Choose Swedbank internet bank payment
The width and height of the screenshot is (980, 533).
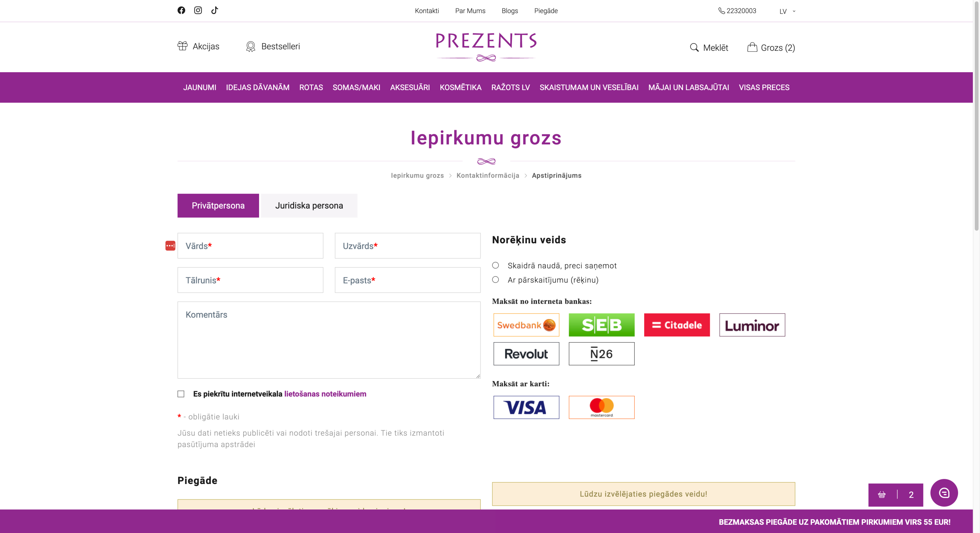coord(526,325)
